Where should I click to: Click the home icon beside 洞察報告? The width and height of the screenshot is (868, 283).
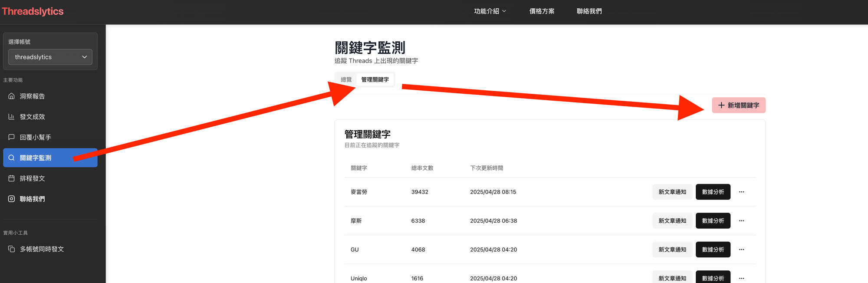[11, 96]
